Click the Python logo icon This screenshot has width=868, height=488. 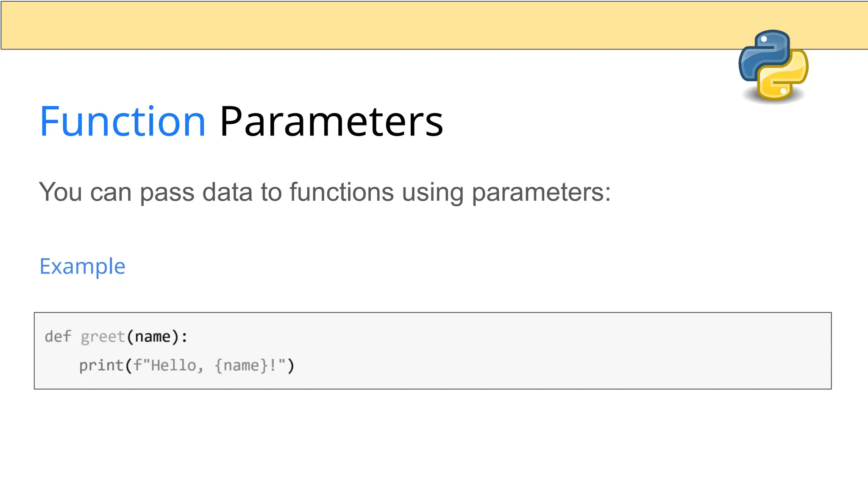point(773,66)
